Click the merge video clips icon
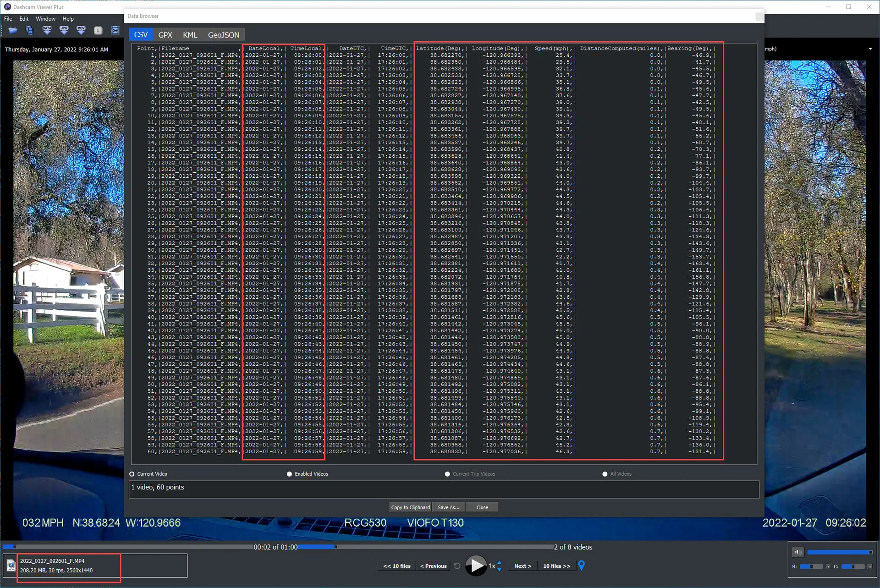 (115, 30)
